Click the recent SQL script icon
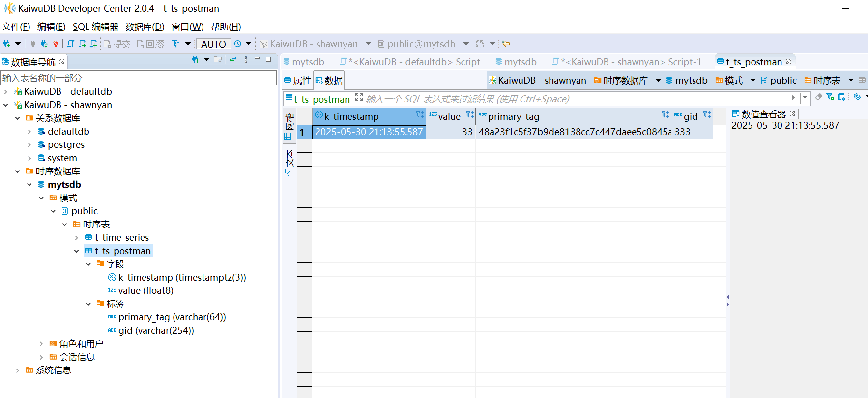Image resolution: width=868 pixels, height=398 pixels. tap(82, 44)
